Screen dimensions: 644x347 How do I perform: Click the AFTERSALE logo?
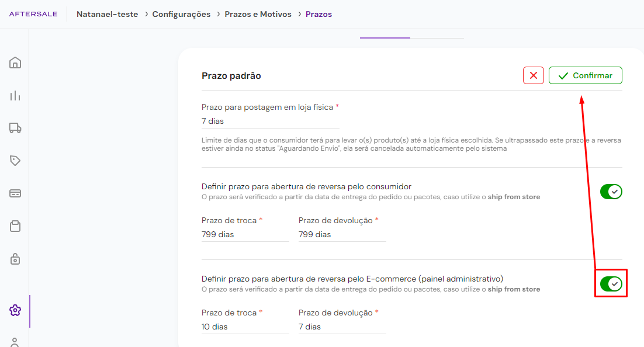click(x=33, y=14)
